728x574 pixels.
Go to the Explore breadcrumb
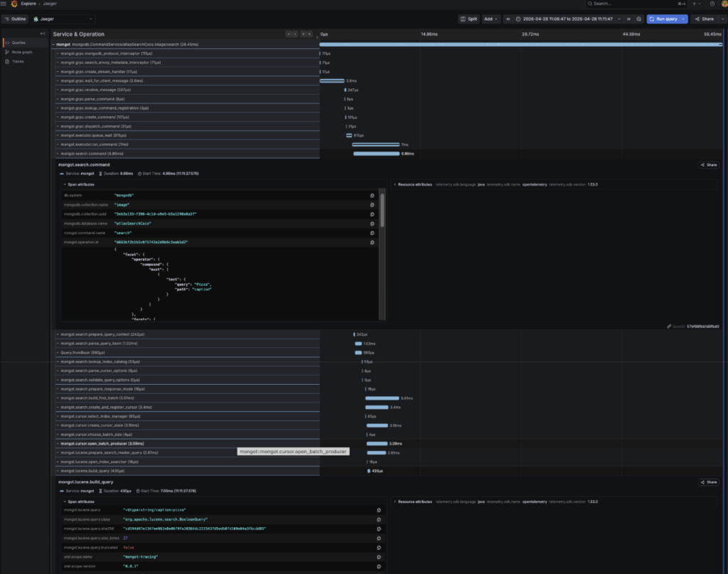(28, 4)
